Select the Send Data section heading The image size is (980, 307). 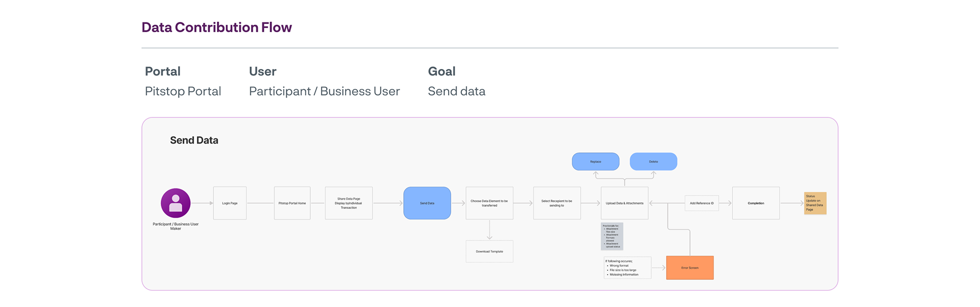[x=194, y=140]
